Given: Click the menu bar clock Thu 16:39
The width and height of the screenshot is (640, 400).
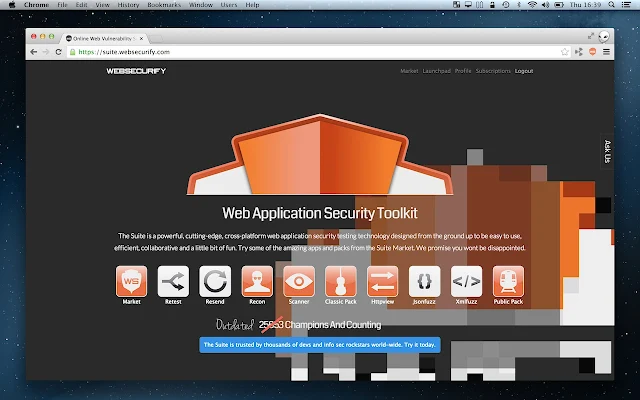Looking at the screenshot, I should (x=585, y=5).
